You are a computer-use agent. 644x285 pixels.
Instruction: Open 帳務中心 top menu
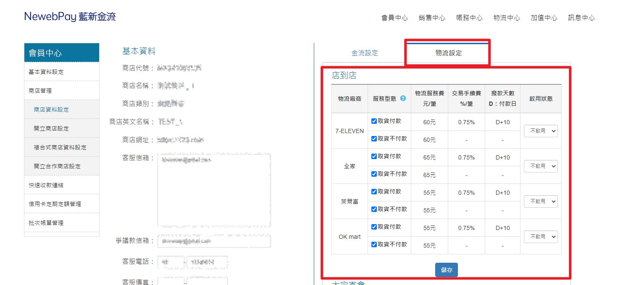469,18
